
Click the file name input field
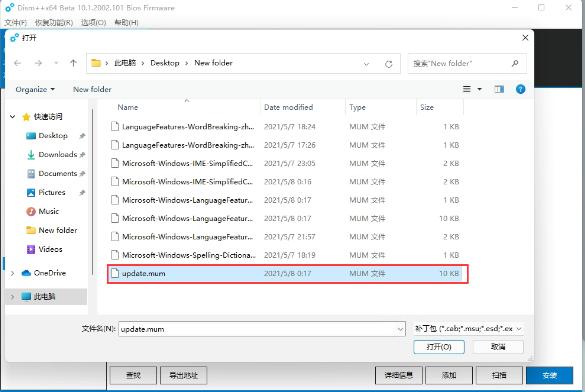261,329
